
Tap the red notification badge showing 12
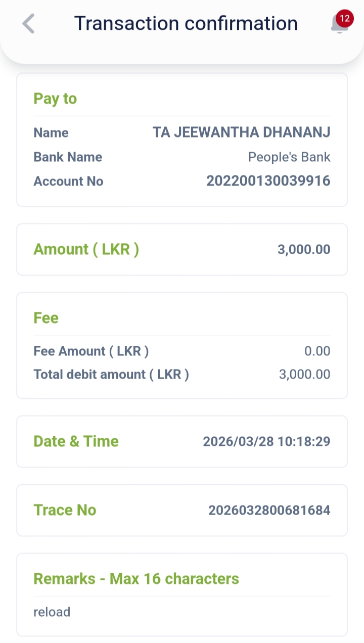[345, 18]
